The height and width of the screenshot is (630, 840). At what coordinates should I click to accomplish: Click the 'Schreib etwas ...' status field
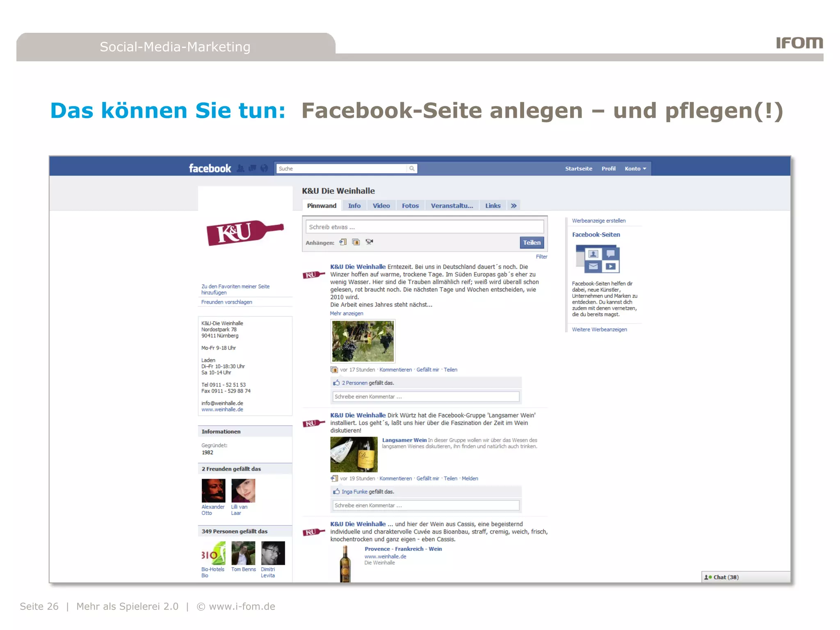(425, 227)
